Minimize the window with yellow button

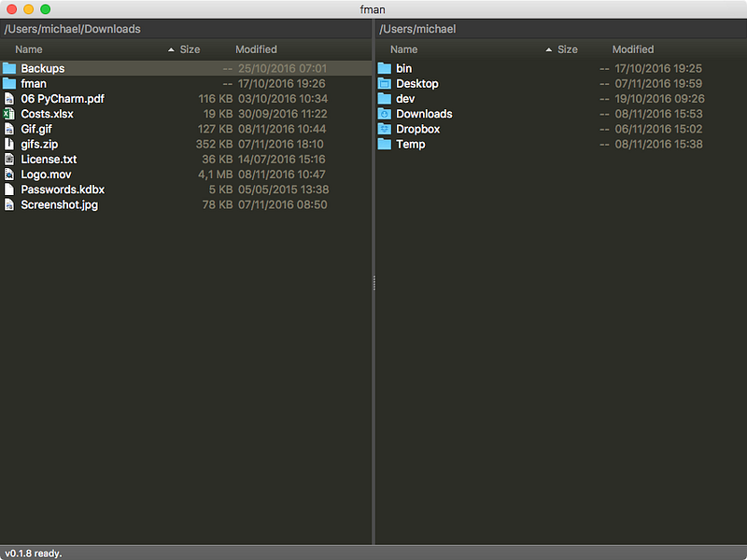(29, 9)
